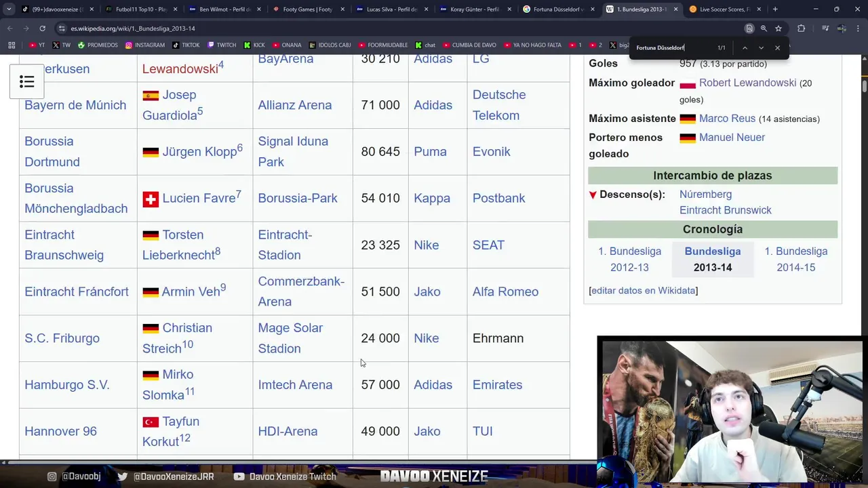This screenshot has width=868, height=488.
Task: Bookmark this page with the star icon
Action: point(778,28)
